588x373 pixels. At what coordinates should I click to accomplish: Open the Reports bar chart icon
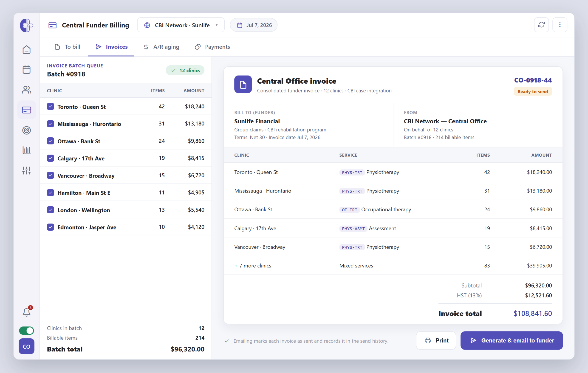(26, 150)
